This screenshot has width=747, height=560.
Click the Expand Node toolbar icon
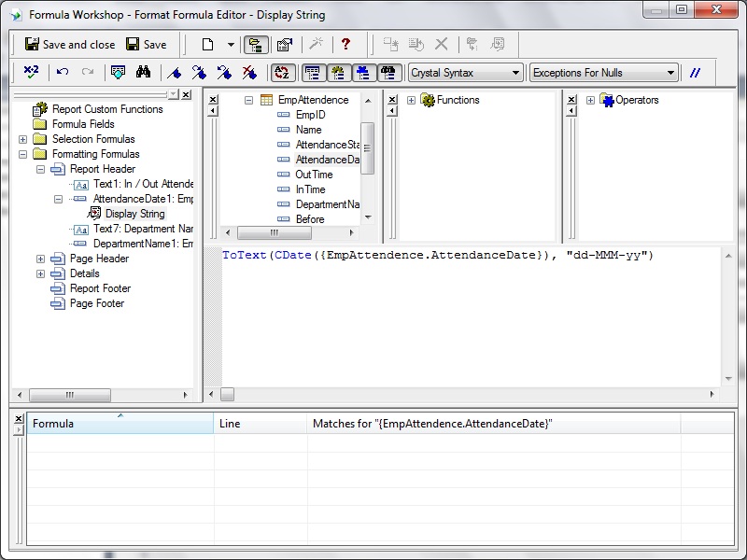472,44
